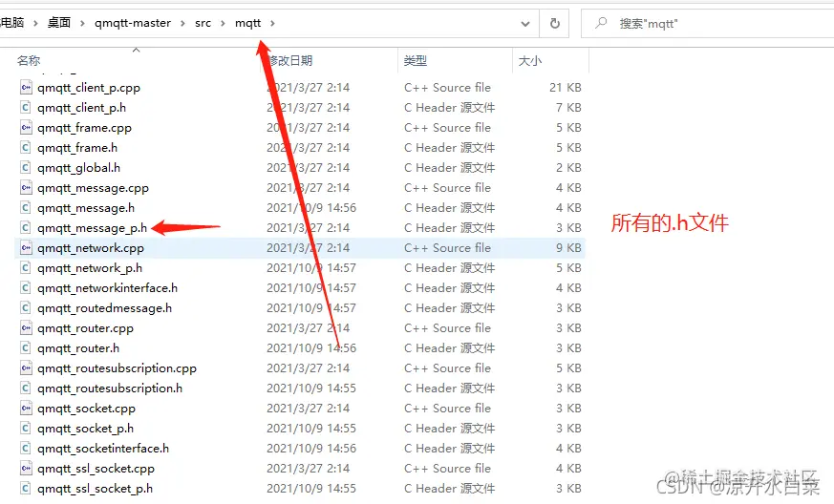Viewport: 834px width, 504px height.
Task: Click the mqtt breadcrumb segment
Action: (247, 23)
